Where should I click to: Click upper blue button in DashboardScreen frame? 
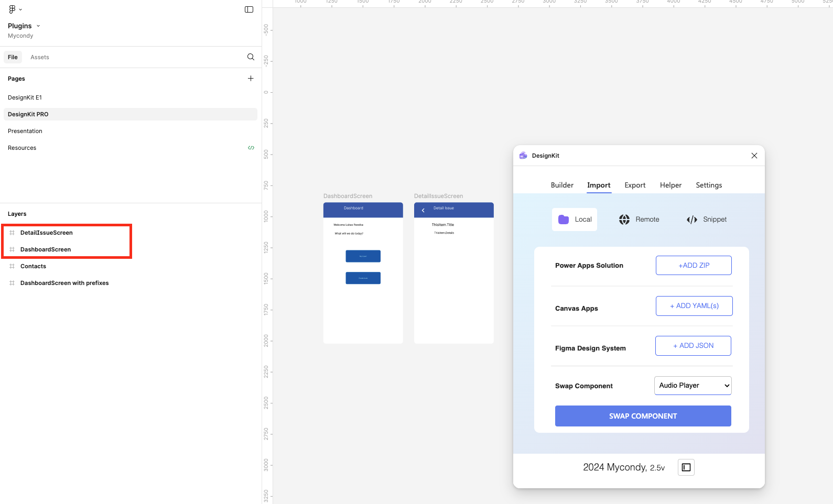click(x=363, y=256)
